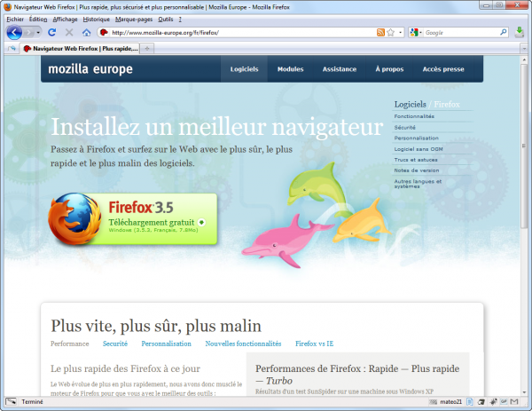Select the Nouvelles fonctionnalités section tab

tap(243, 344)
